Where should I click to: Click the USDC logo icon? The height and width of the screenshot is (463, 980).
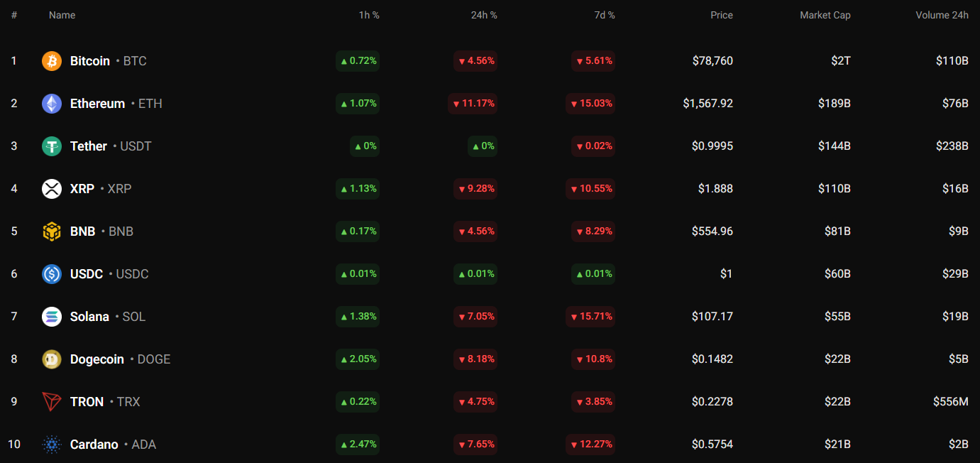[x=52, y=274]
